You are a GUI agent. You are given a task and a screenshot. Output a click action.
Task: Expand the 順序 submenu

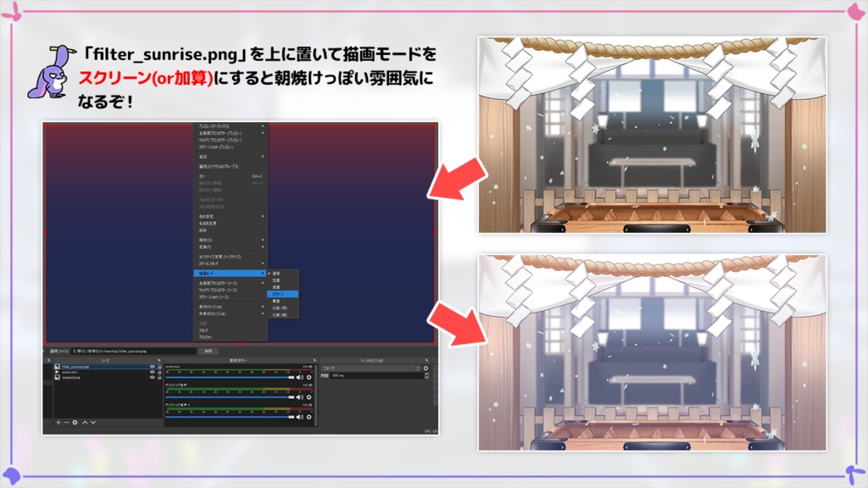coord(231,240)
